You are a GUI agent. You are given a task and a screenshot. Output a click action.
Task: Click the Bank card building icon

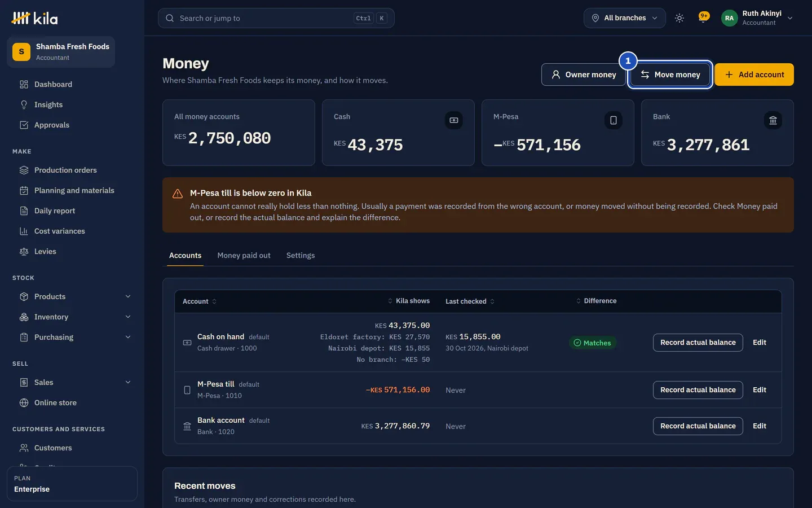point(773,120)
